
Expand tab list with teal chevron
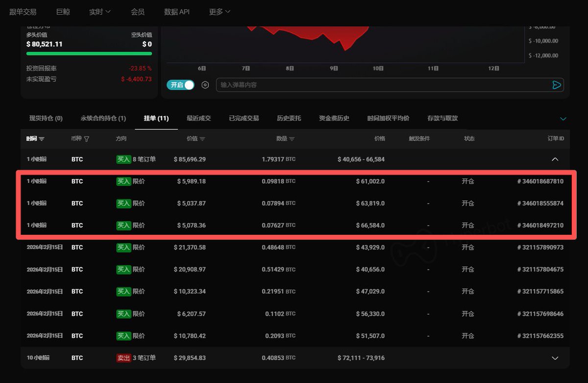(563, 119)
